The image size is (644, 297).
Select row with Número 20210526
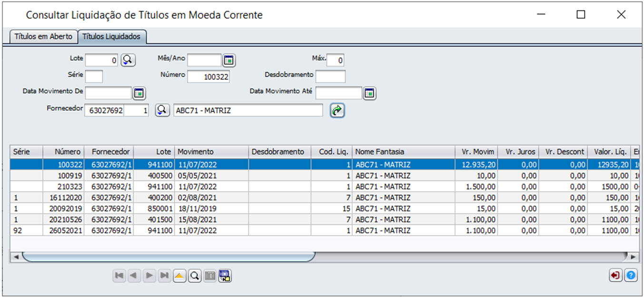[325, 219]
